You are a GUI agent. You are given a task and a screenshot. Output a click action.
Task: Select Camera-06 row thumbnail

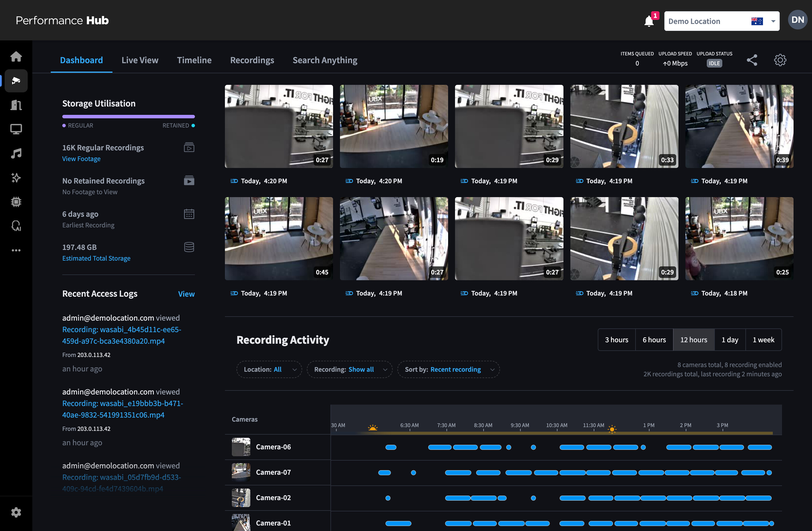pos(241,447)
